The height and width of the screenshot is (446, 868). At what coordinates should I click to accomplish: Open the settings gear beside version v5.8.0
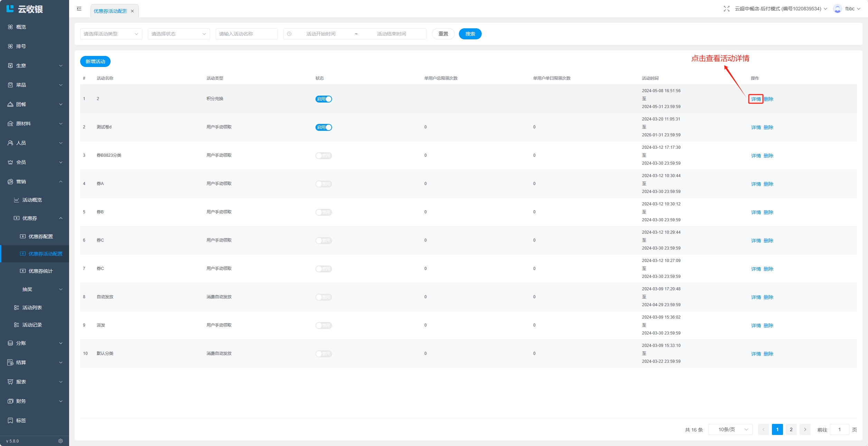pos(60,441)
